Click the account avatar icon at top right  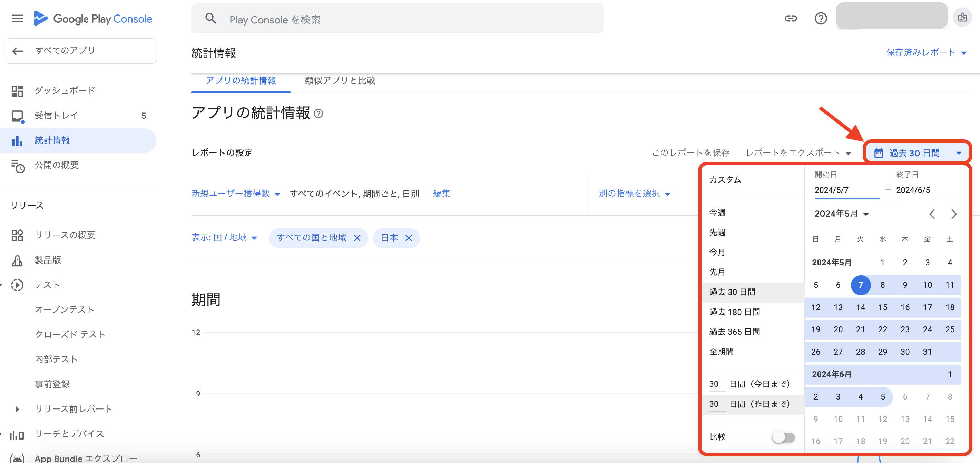(962, 18)
